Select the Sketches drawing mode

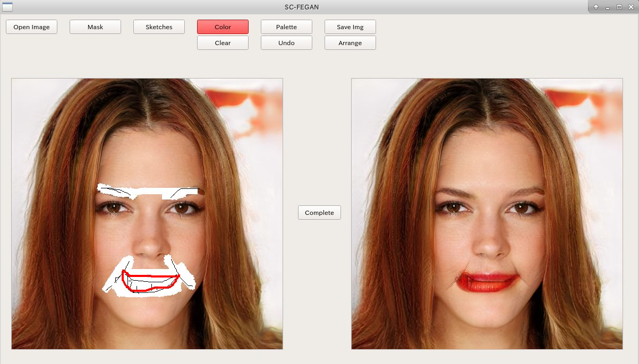coord(159,27)
